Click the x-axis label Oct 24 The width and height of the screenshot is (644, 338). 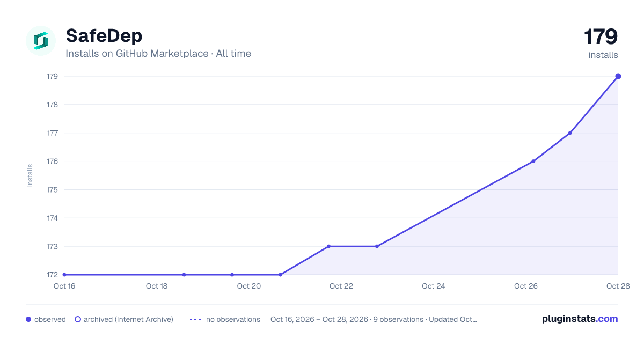pos(434,286)
